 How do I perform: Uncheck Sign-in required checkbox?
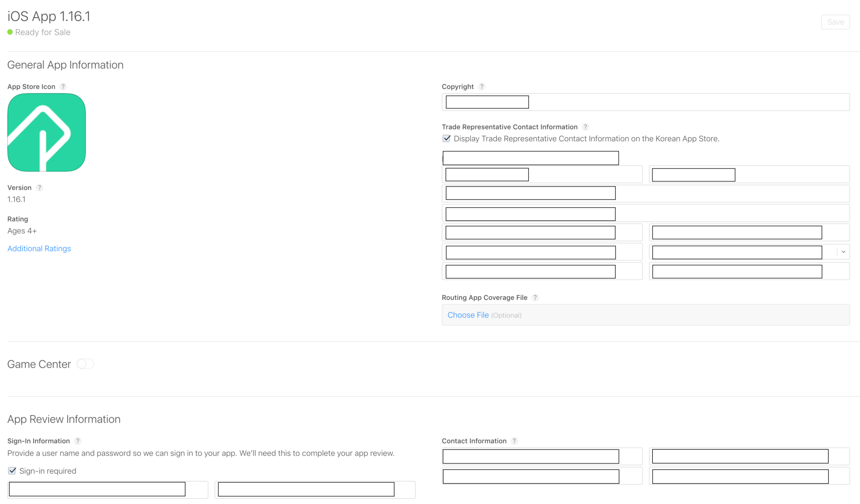click(12, 471)
